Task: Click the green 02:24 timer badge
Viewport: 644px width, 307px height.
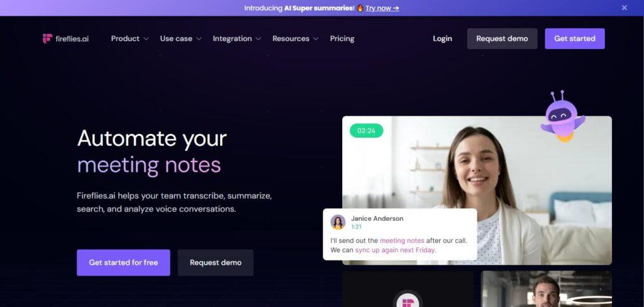Action: pyautogui.click(x=367, y=131)
